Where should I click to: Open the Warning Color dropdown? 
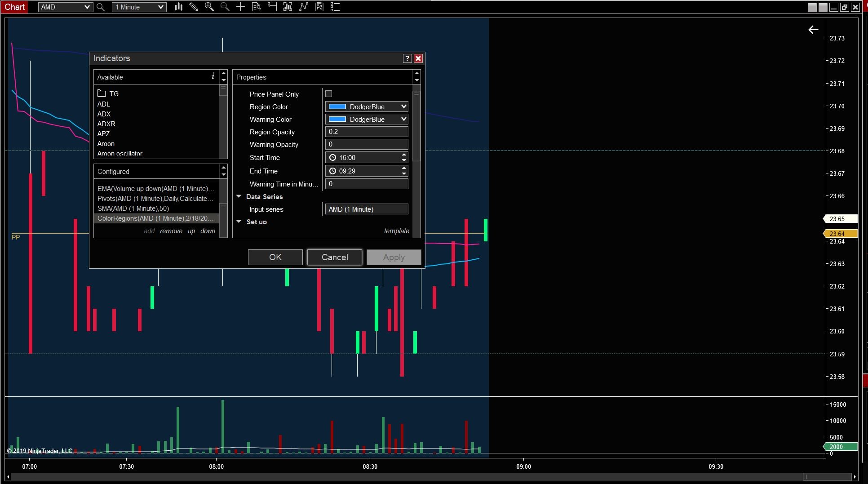coord(367,119)
